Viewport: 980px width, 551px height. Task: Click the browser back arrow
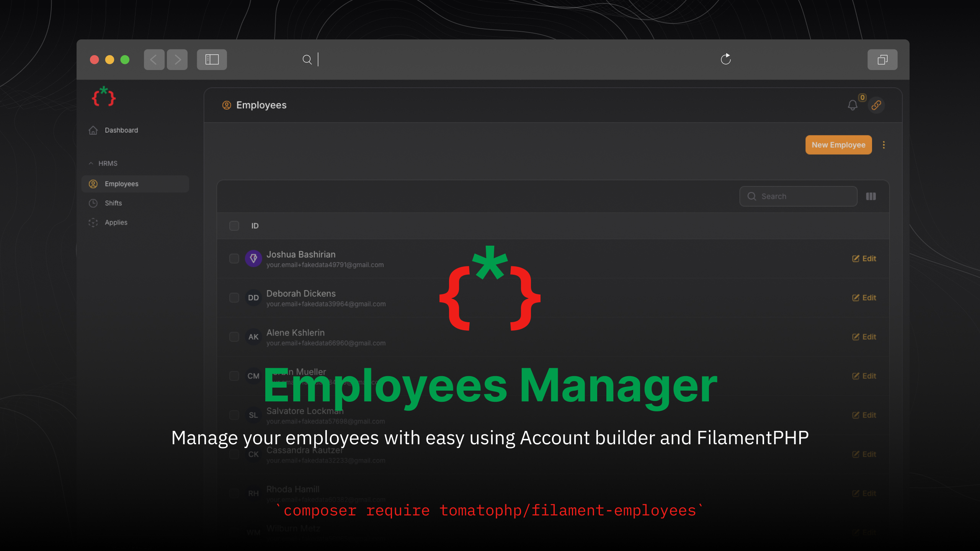pyautogui.click(x=154, y=59)
